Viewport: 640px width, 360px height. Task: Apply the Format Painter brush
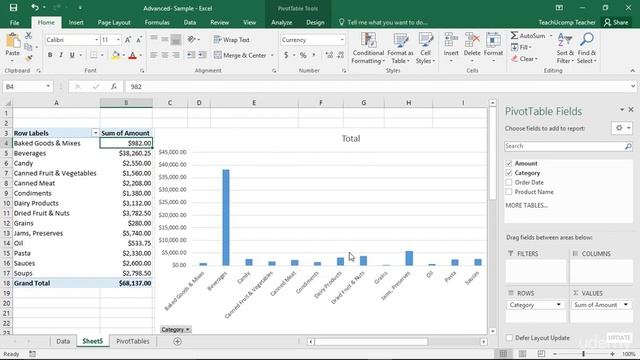click(x=28, y=58)
